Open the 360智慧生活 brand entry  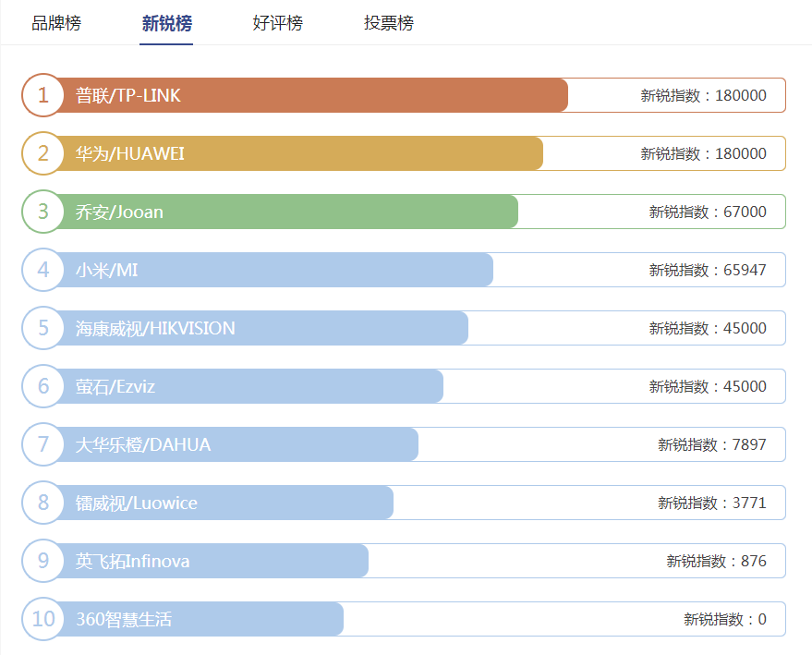tap(124, 619)
